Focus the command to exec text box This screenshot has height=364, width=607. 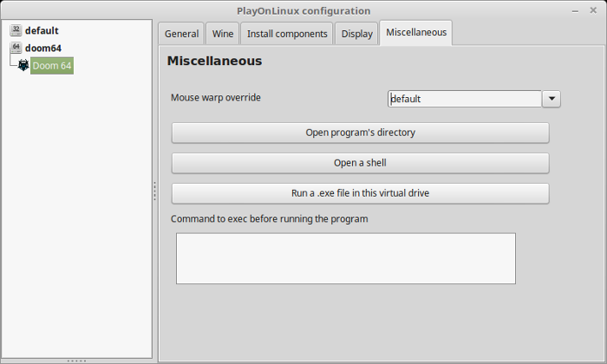point(346,258)
